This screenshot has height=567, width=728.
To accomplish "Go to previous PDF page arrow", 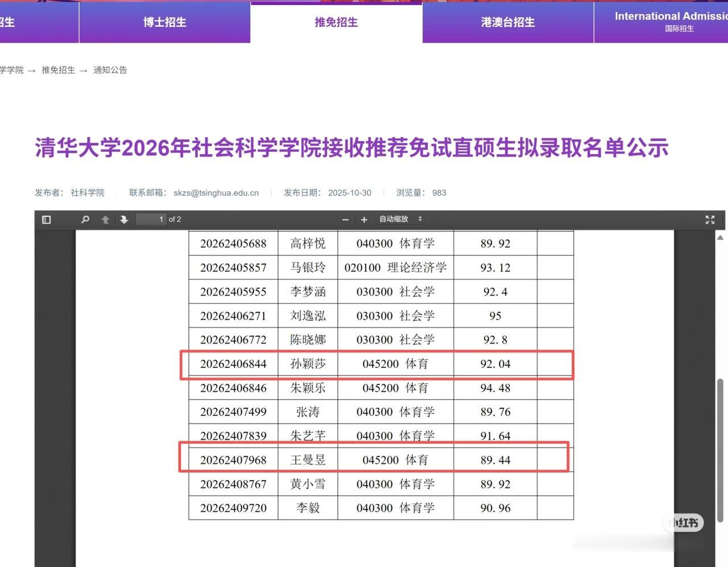I will click(x=105, y=220).
